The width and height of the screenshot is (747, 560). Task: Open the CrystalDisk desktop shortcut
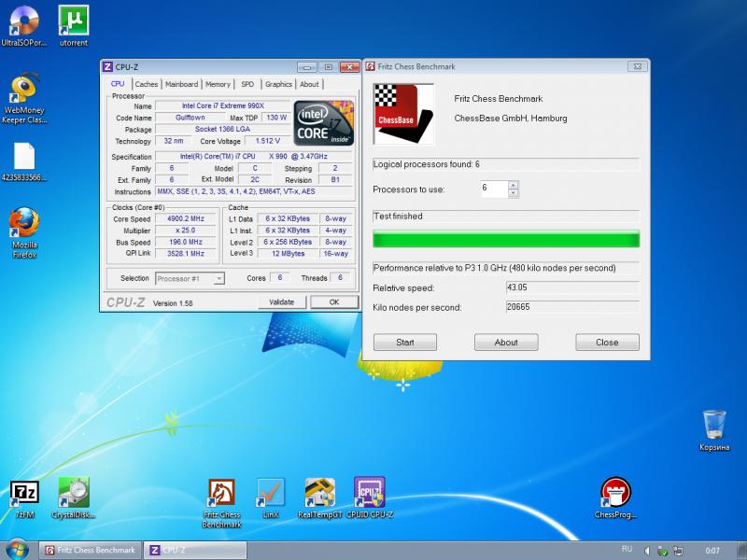[x=73, y=494]
